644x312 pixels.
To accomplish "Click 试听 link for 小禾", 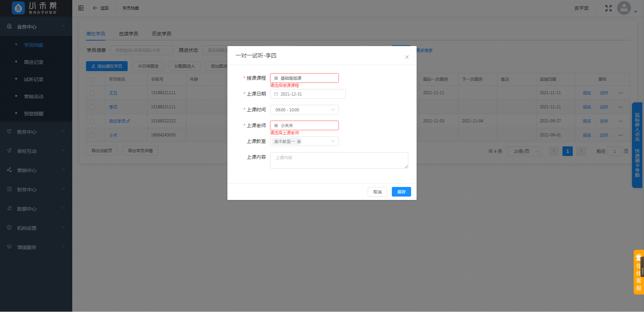I will point(604,135).
